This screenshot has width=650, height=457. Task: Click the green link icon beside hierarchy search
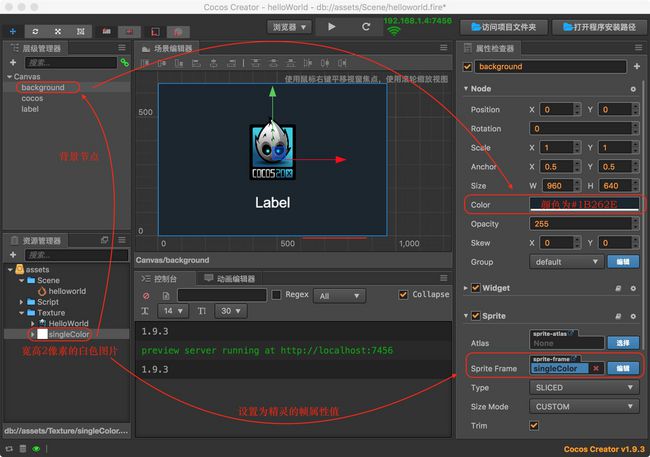(124, 63)
